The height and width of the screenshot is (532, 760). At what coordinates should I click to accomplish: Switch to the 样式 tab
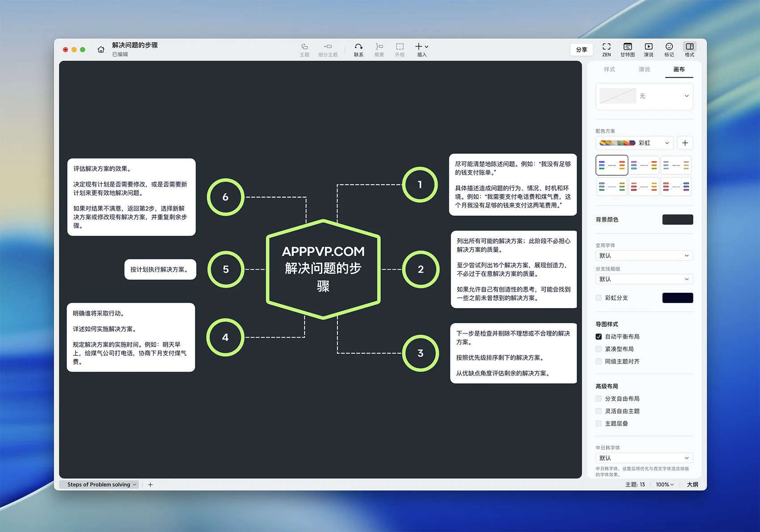609,69
